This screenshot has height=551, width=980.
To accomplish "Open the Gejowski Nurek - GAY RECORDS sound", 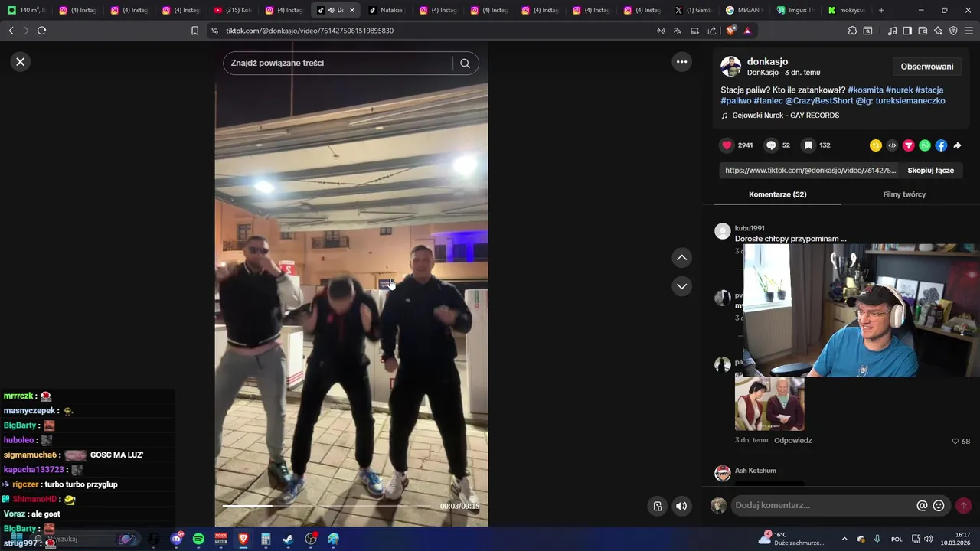I will coord(786,116).
